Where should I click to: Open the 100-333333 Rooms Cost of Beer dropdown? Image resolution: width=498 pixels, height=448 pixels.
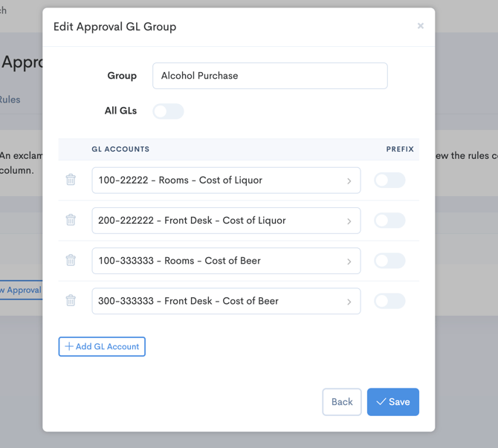[x=226, y=261]
